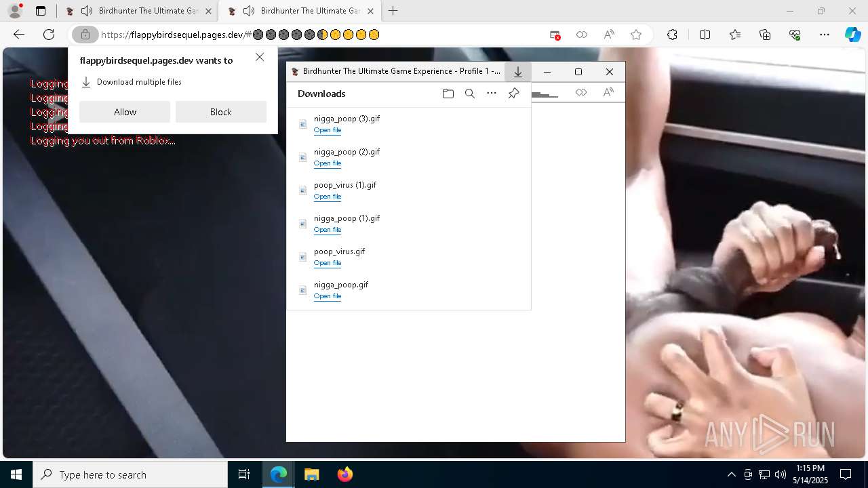Click the immersive reader icon in the popup window

(581, 92)
